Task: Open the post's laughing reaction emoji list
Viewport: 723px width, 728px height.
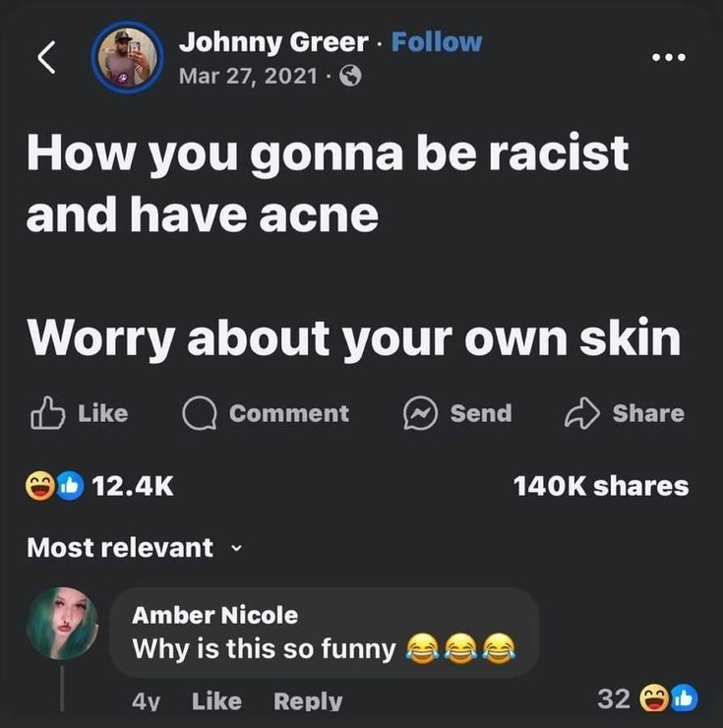Action: point(40,486)
